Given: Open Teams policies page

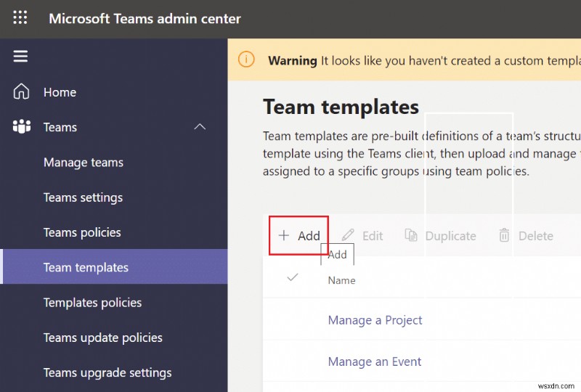Looking at the screenshot, I should [x=82, y=232].
